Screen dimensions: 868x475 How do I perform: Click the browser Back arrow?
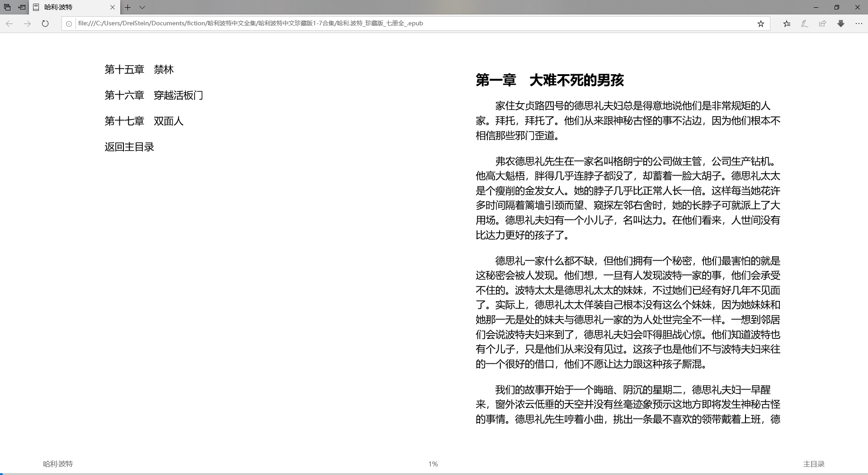[9, 24]
